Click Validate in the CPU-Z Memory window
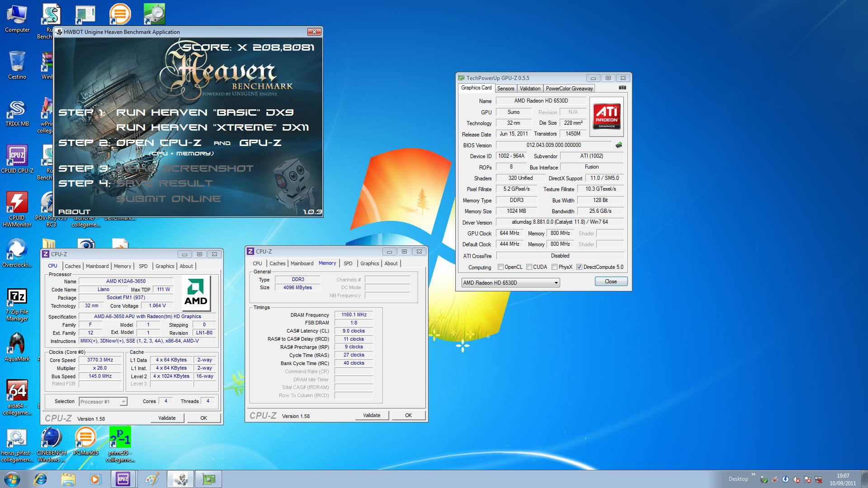Viewport: 868px width, 488px height. click(x=372, y=415)
